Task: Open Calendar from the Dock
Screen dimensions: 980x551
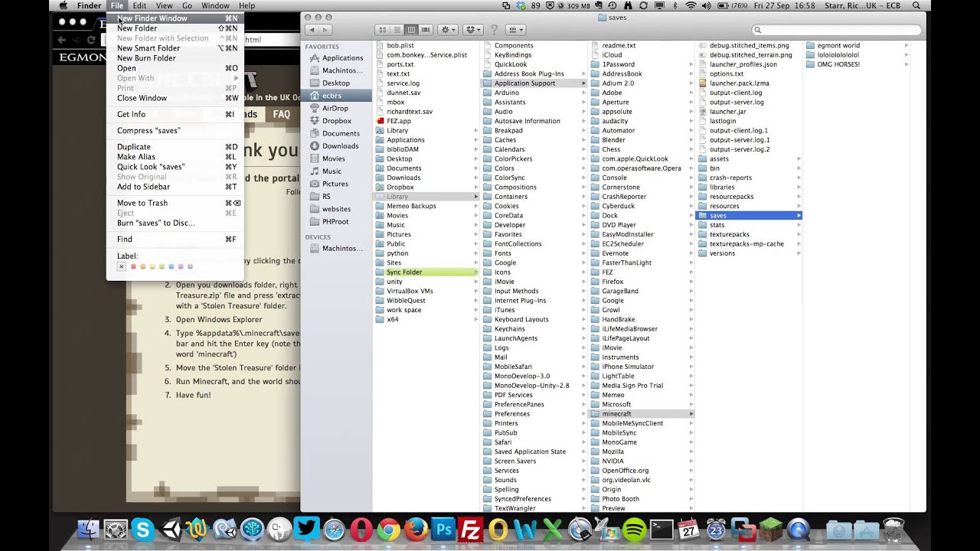Action: [689, 530]
